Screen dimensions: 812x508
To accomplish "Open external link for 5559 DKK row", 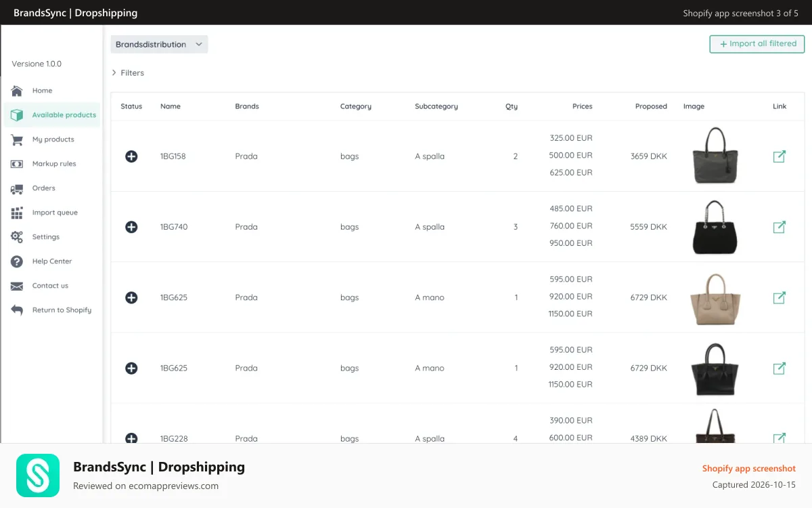I will [780, 227].
